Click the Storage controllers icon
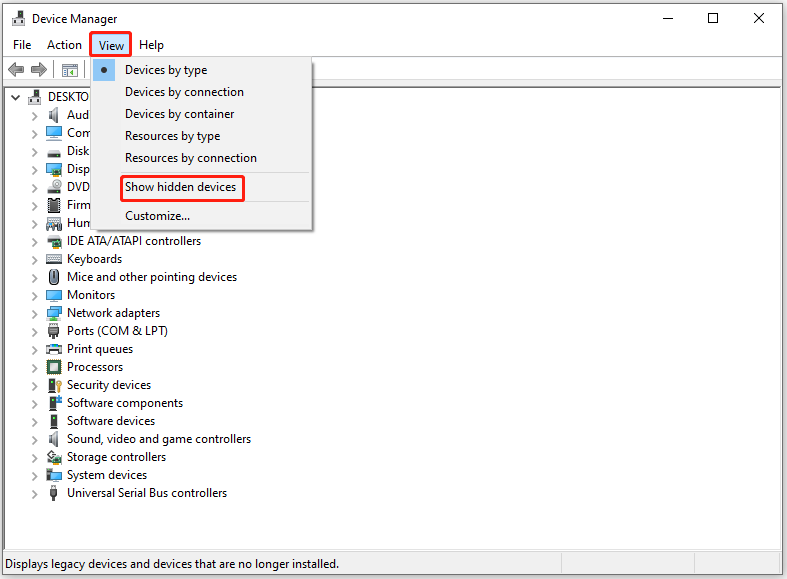The height and width of the screenshot is (579, 787). pos(54,457)
